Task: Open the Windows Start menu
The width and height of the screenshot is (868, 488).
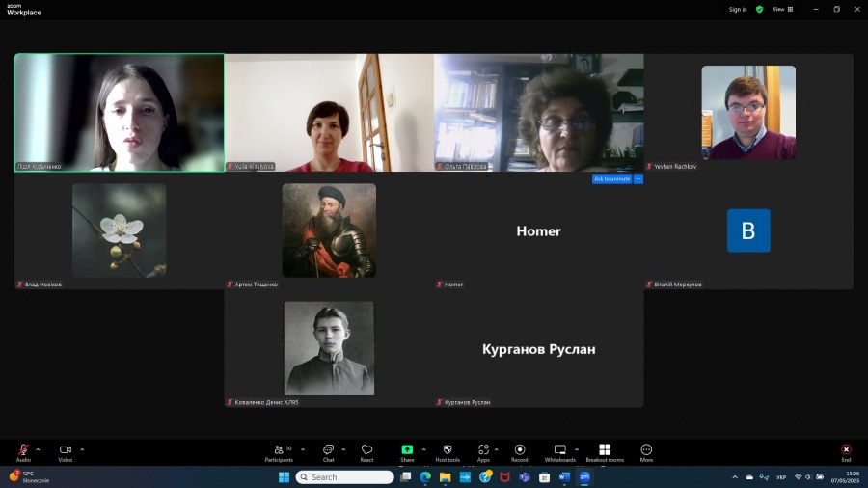Action: [284, 477]
